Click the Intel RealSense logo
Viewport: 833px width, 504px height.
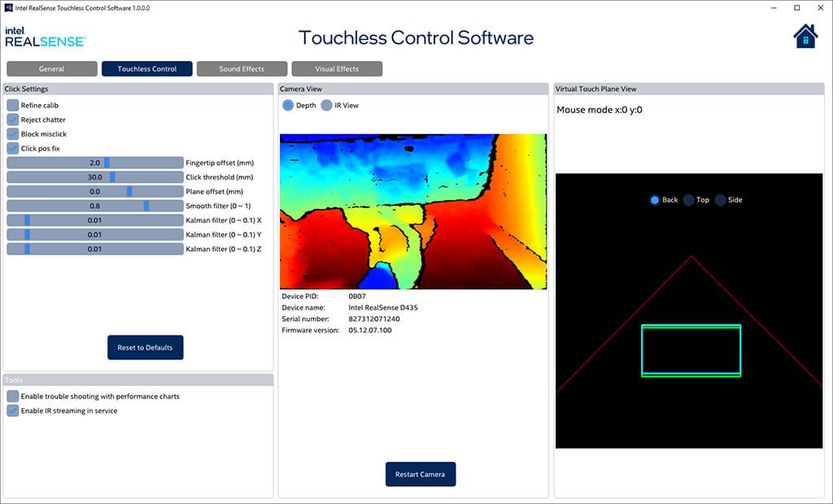point(46,37)
